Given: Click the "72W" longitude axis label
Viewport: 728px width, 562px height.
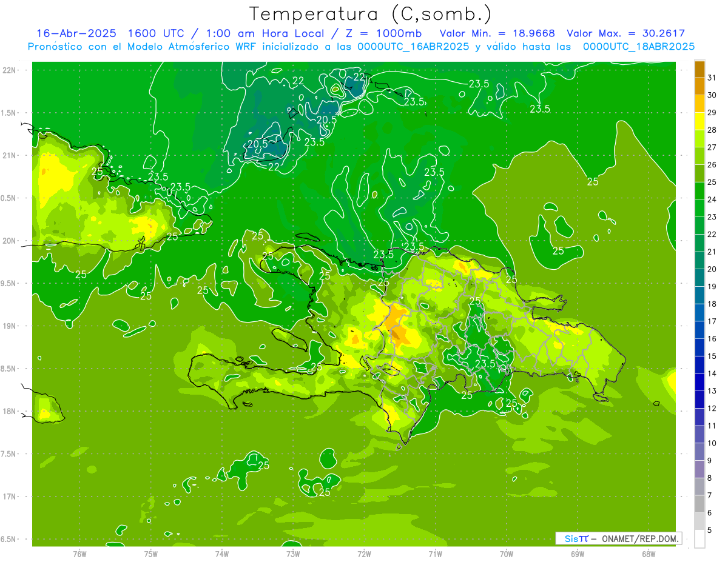Looking at the screenshot, I should (364, 554).
